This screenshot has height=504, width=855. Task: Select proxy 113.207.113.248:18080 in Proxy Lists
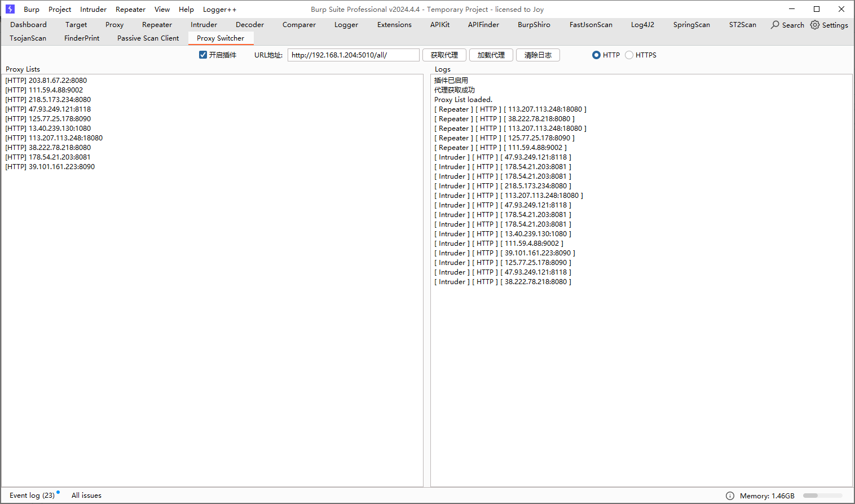point(54,138)
